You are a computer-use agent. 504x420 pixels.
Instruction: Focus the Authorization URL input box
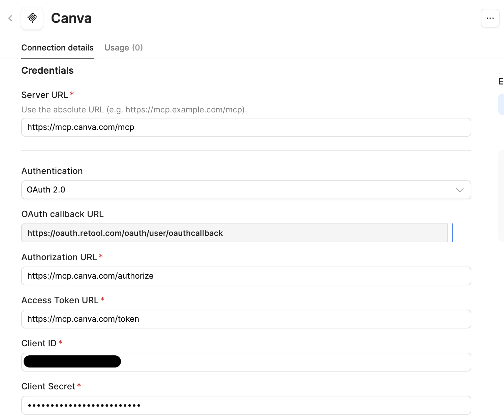(246, 276)
